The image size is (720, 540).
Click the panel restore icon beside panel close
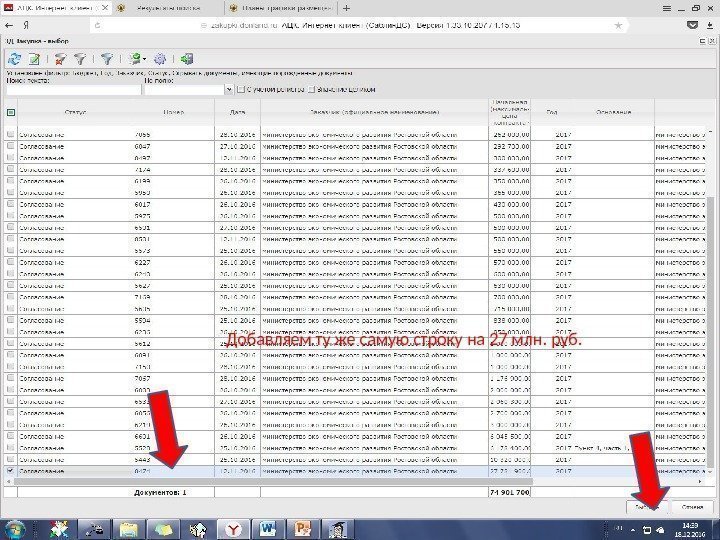click(703, 41)
